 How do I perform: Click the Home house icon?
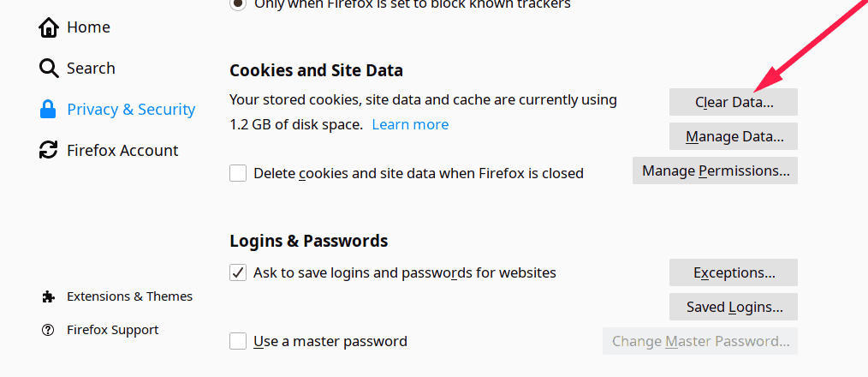[49, 27]
